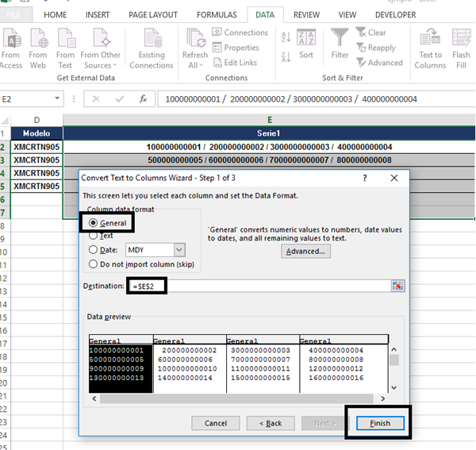Click the Flash Fill icon

coord(461,38)
